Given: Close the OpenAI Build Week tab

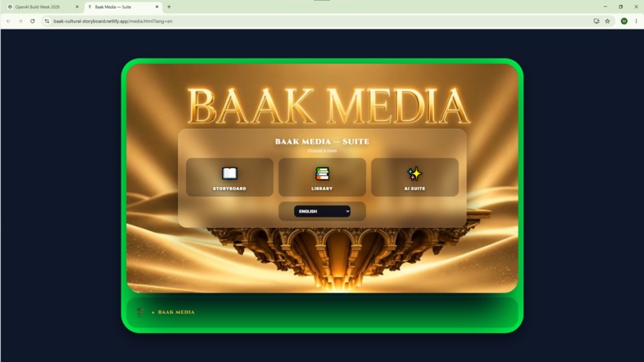Looking at the screenshot, I should click(x=77, y=7).
